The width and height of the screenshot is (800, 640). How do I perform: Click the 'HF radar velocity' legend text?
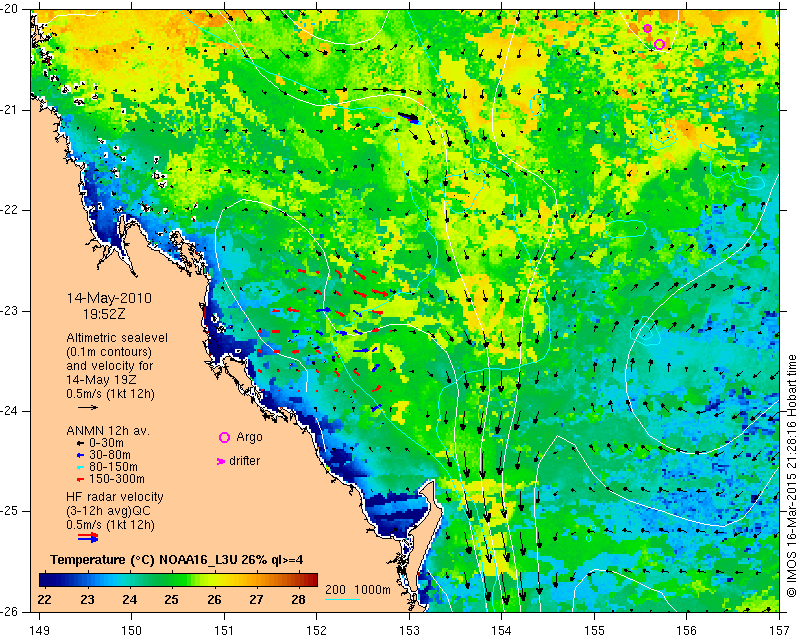[x=115, y=497]
